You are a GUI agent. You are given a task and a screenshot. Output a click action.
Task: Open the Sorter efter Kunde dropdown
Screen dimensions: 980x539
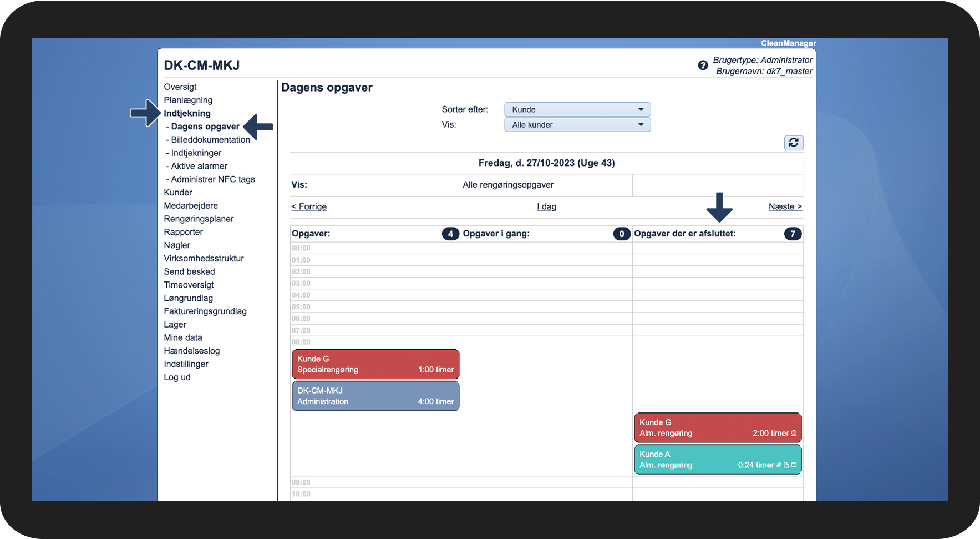click(x=577, y=109)
